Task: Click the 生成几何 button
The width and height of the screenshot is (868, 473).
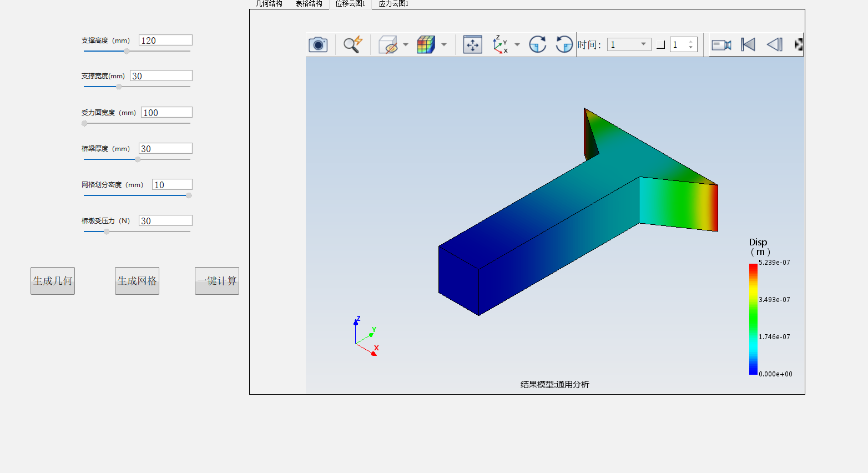Action: 53,281
